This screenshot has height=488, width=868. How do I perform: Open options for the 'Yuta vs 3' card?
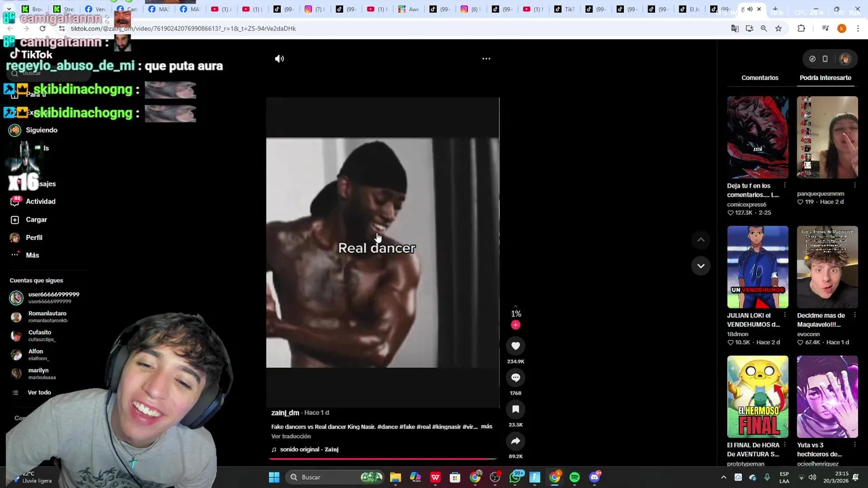point(854,445)
